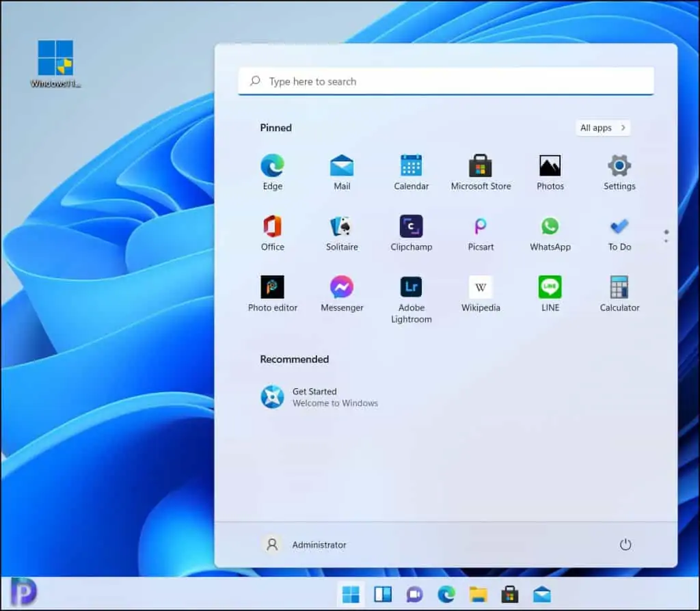Open the Get Started recommended item

point(320,397)
